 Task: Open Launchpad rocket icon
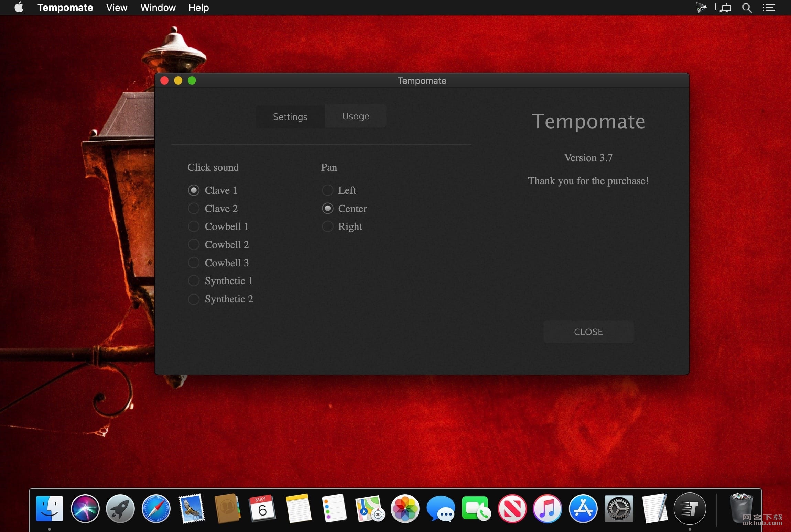pos(120,508)
